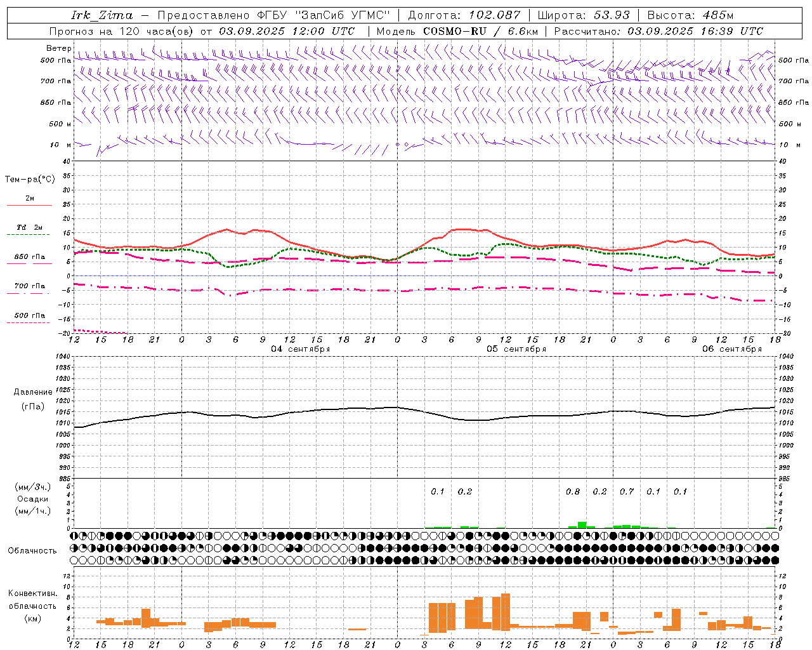The height and width of the screenshot is (650, 812).
Task: Click the Td 2м dew point legend entry
Action: pos(30,227)
